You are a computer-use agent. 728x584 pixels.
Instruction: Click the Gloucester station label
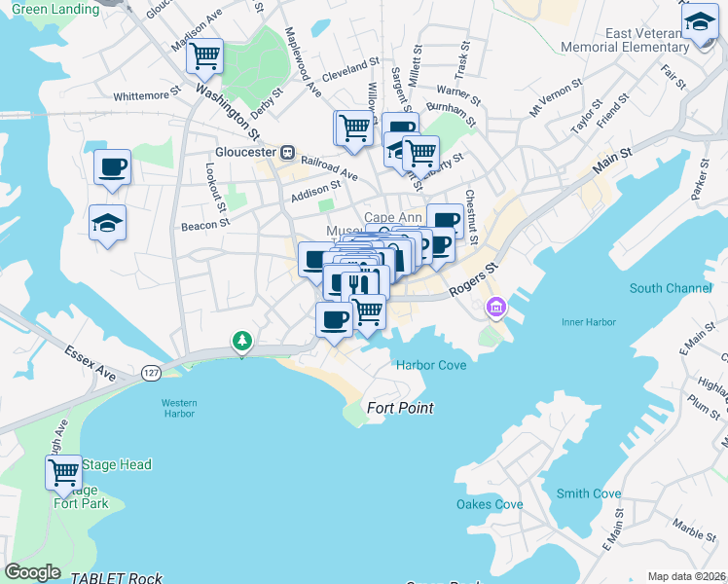tap(245, 152)
